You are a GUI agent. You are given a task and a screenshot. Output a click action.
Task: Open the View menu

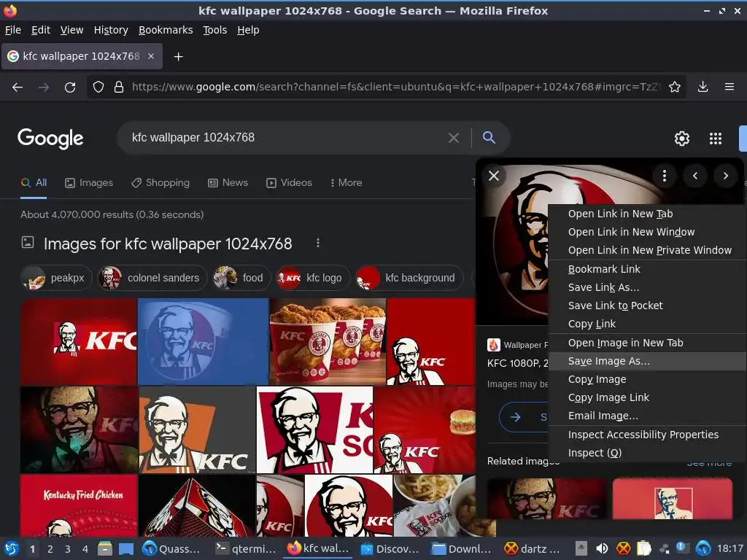(x=72, y=30)
